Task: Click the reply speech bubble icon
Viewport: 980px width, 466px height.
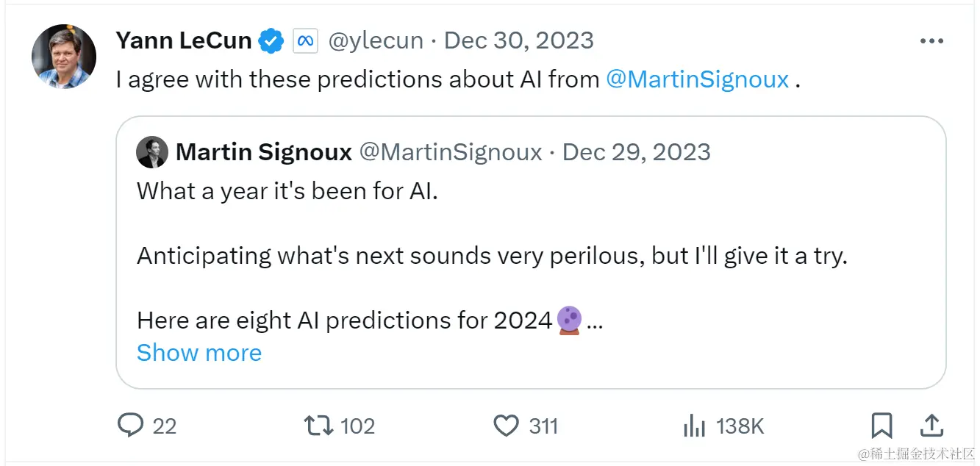Action: point(131,425)
